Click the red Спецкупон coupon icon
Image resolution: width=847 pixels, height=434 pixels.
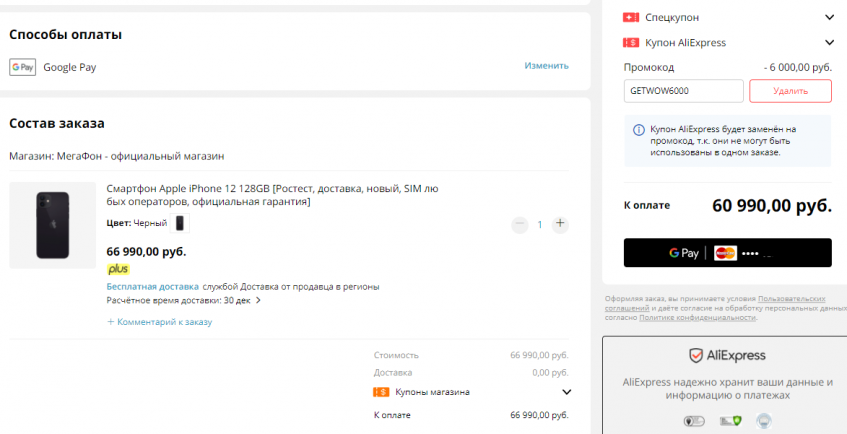pyautogui.click(x=630, y=18)
